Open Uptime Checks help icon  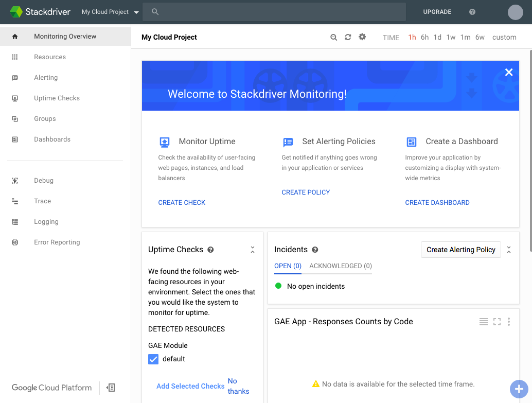[x=210, y=250]
